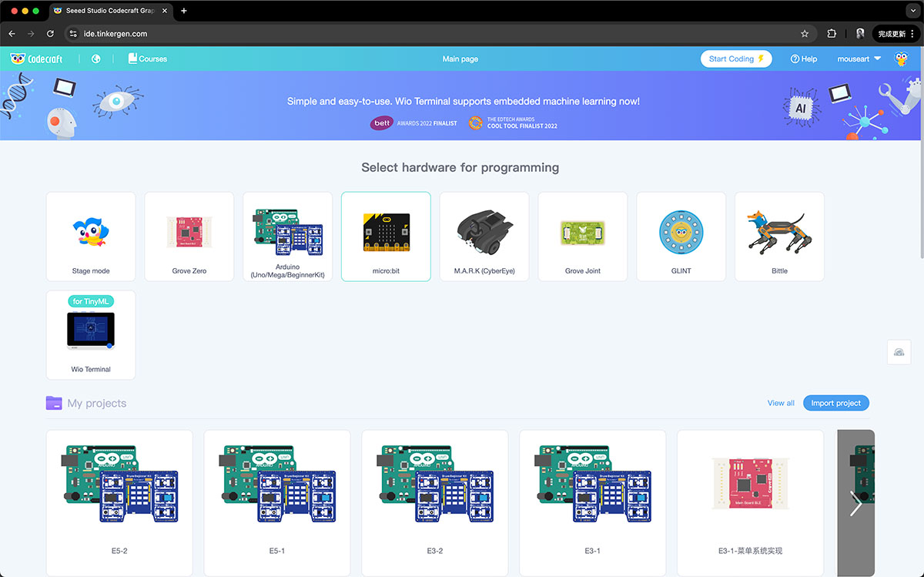924x577 pixels.
Task: Select the Stage mode hardware card
Action: coord(91,237)
